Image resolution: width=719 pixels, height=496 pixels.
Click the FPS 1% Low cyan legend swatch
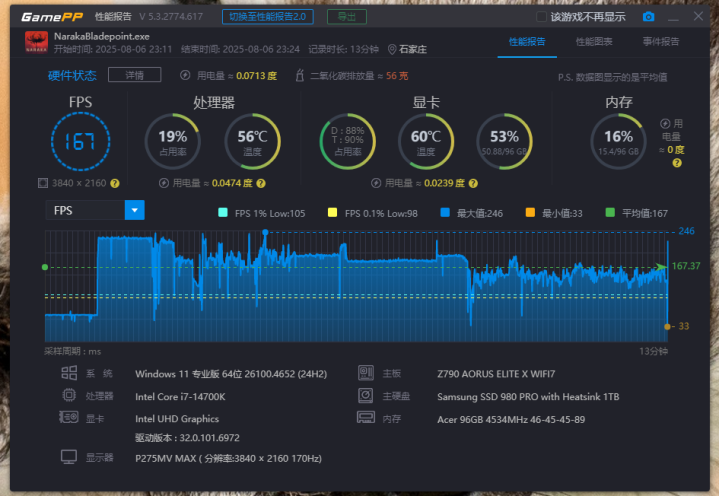[223, 212]
